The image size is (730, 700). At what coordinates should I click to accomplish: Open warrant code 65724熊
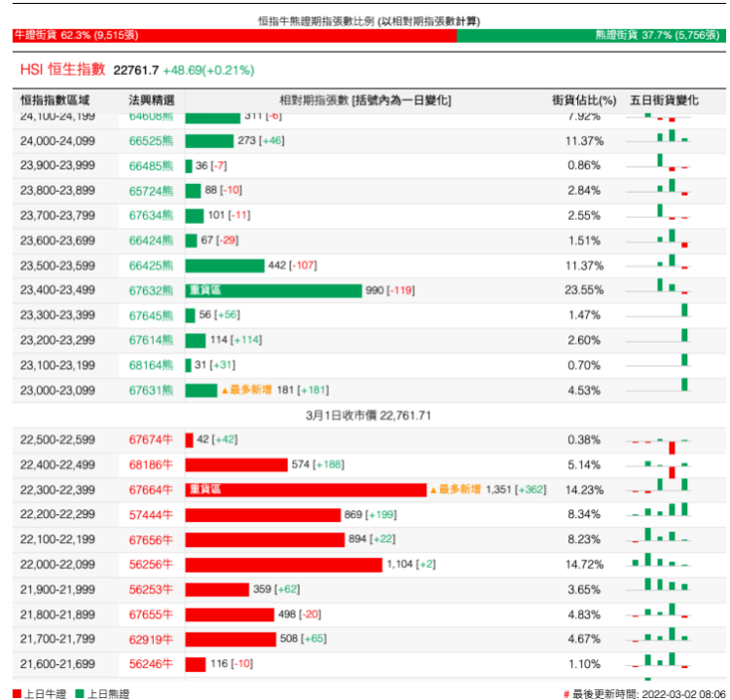(x=151, y=191)
